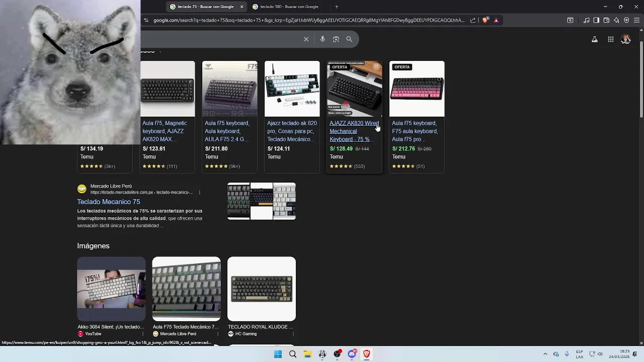
Task: Click the address bar URL field
Action: tap(308, 20)
